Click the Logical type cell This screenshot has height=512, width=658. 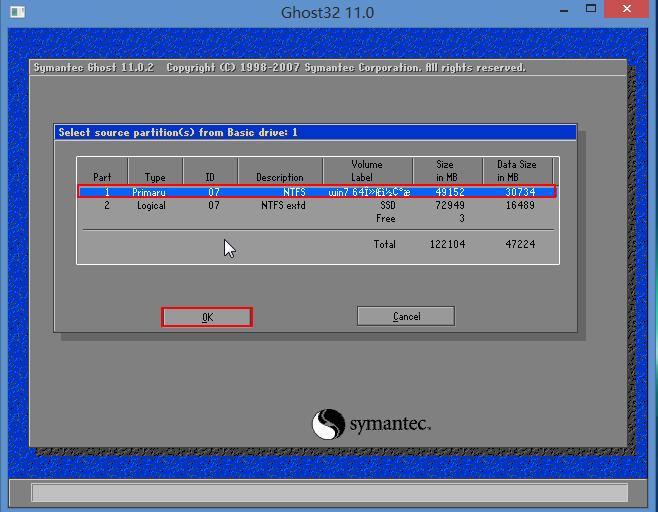coord(151,206)
